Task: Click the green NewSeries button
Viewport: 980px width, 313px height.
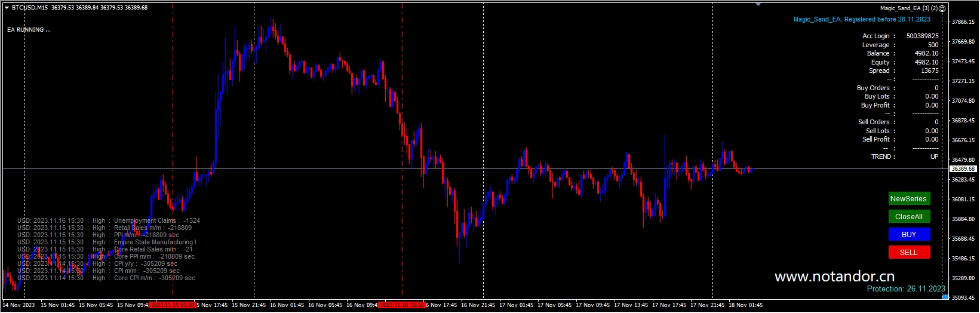Action: [909, 199]
